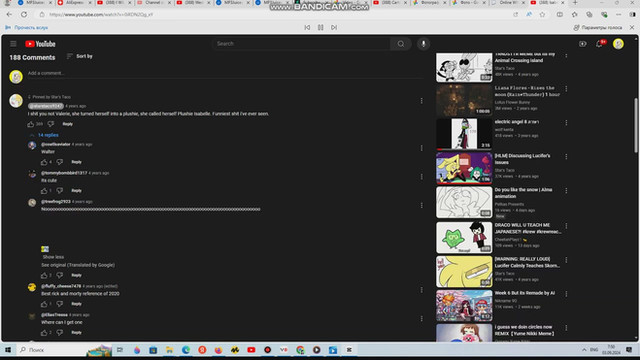
Task: Open the YouTube app icon in taskbar
Action: [x=251, y=350]
